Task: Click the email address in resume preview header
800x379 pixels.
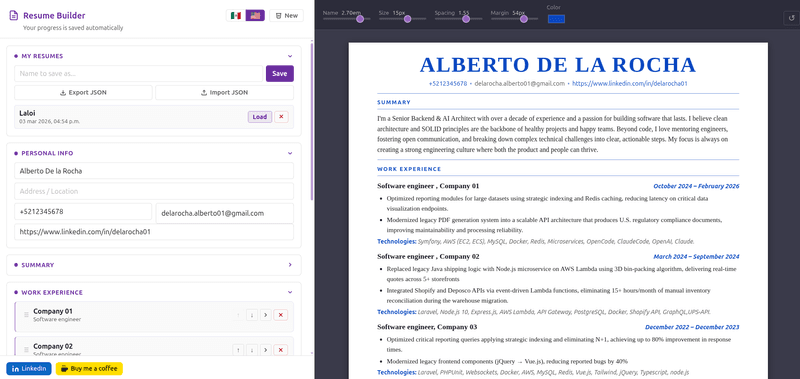Action: click(519, 84)
